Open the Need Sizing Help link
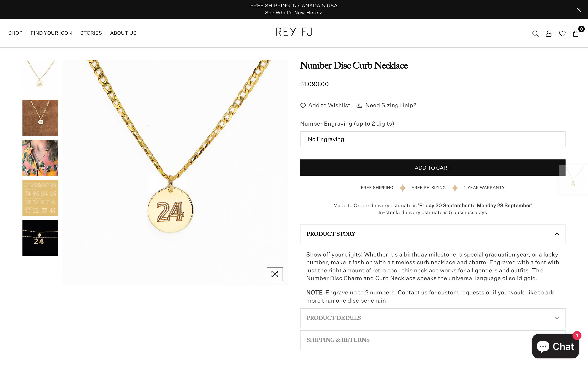This screenshot has height=367, width=588. (x=390, y=105)
